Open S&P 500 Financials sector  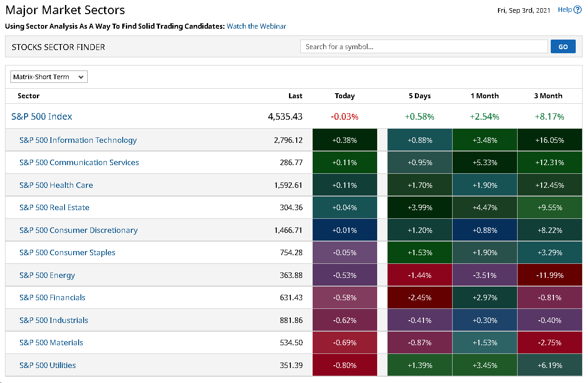(x=52, y=297)
